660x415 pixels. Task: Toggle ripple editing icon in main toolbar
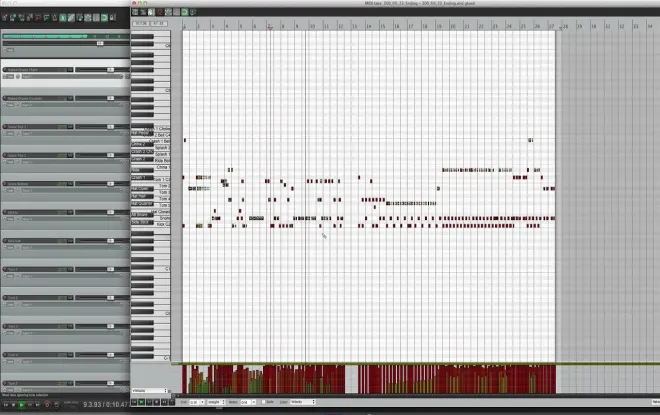80,18
